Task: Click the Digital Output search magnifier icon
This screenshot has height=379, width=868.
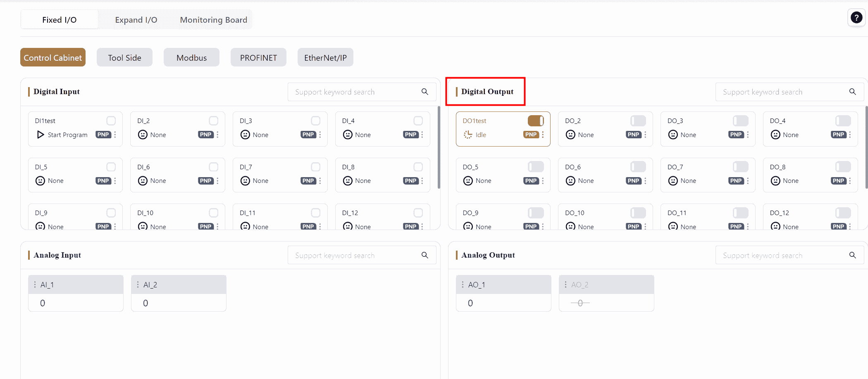Action: coord(852,92)
